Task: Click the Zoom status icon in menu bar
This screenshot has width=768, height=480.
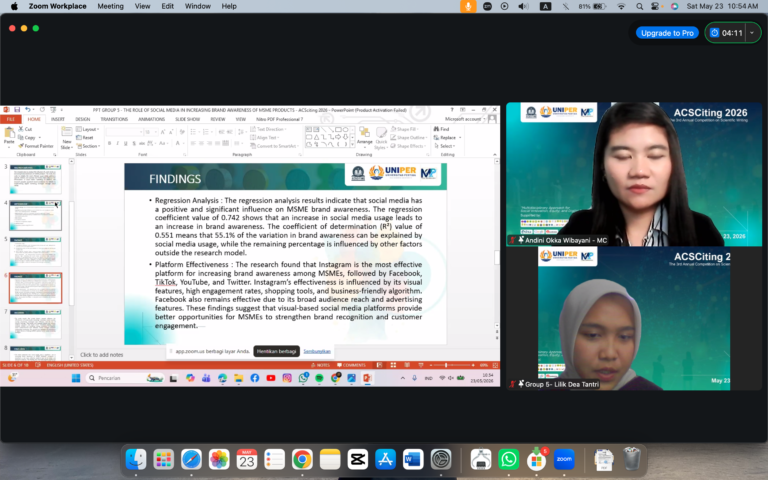Action: coord(487,6)
